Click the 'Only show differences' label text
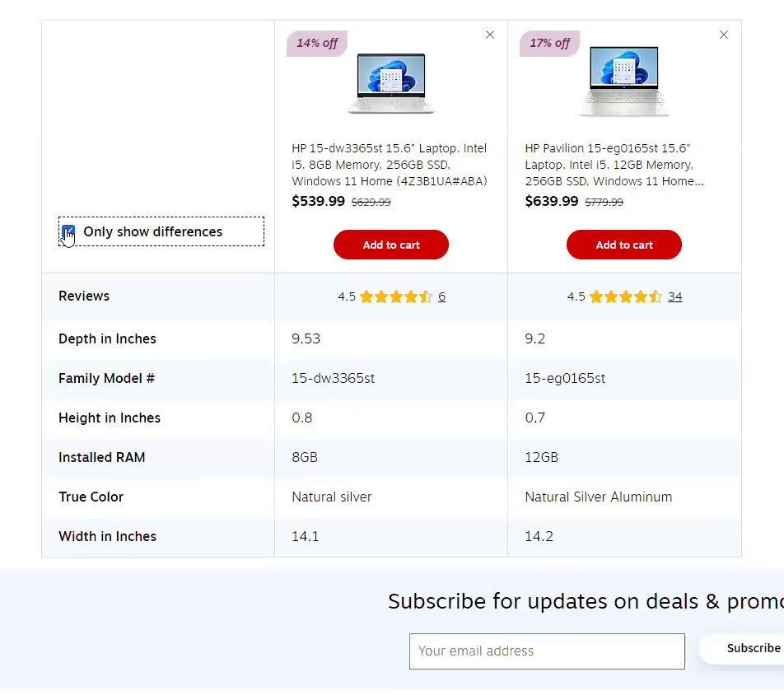Viewport: 784px width, 700px height. 152,232
